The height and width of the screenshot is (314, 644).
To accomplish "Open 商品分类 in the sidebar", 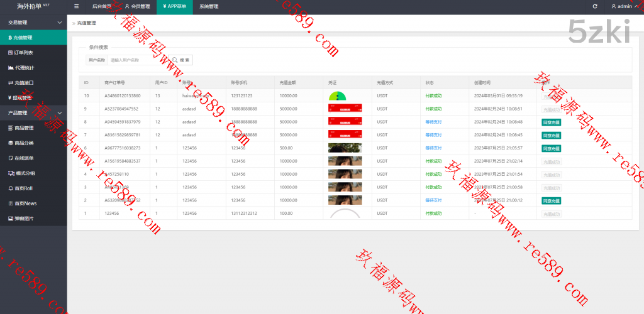I will pos(24,143).
